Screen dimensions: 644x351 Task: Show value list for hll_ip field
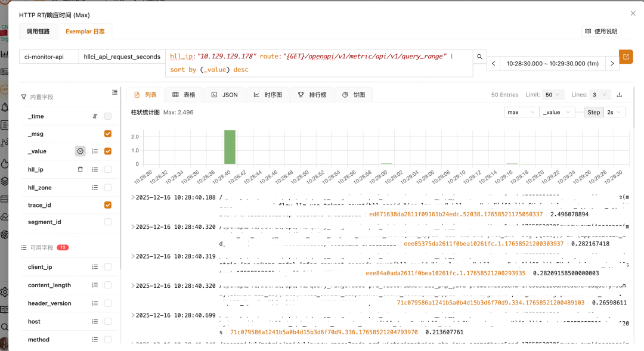[95, 169]
